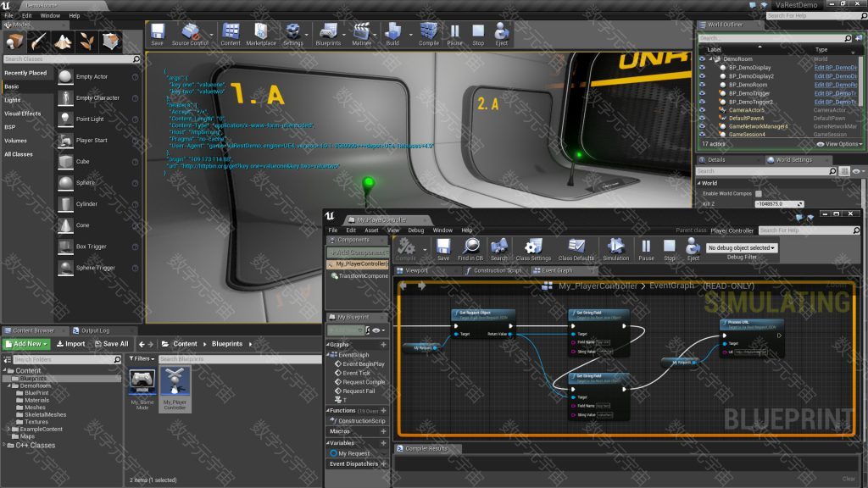Open the Blueprints toolbar icon
The image size is (868, 488).
tap(328, 33)
